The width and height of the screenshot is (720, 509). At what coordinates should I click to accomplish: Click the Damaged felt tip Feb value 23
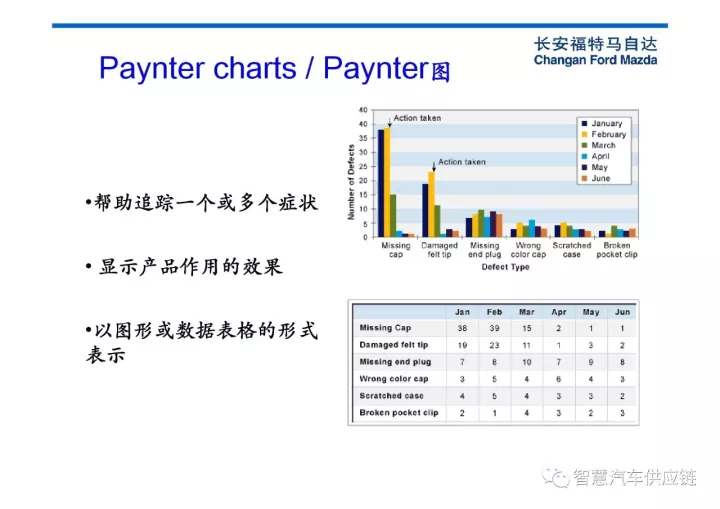[494, 345]
